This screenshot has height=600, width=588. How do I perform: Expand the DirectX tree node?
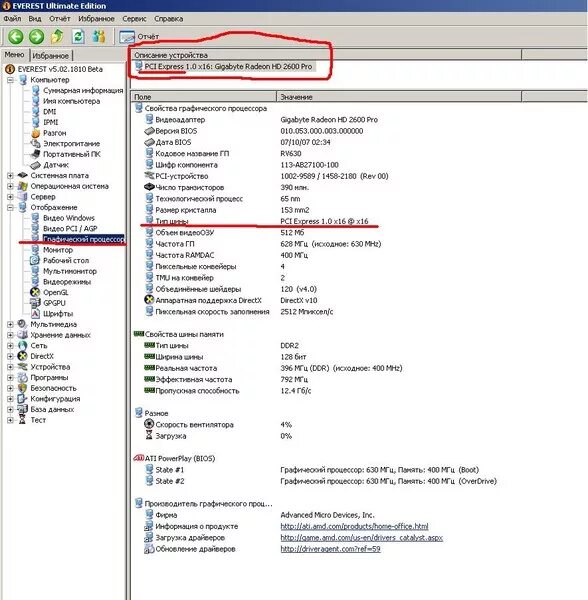10,356
